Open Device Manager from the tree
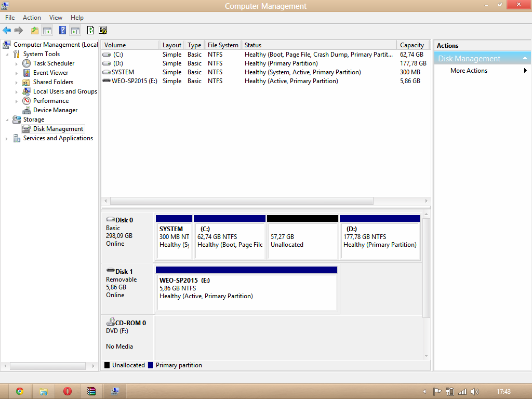532x399 pixels. pos(55,110)
